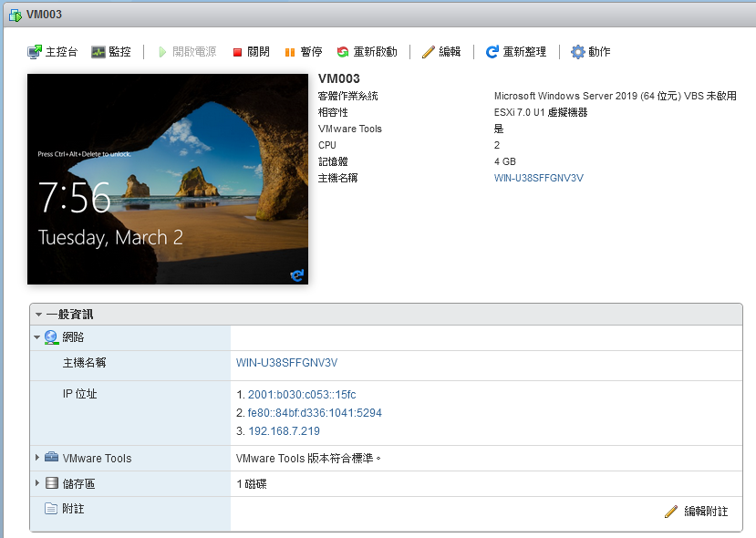
Task: Expand the VMware Tools row triangle
Action: (37, 457)
